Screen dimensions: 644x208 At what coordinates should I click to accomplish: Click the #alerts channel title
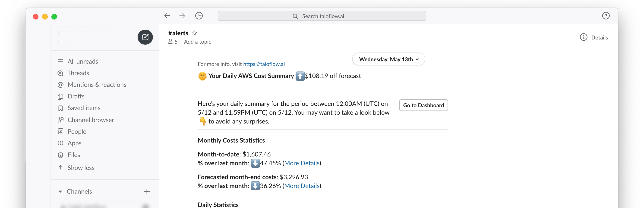coord(178,33)
